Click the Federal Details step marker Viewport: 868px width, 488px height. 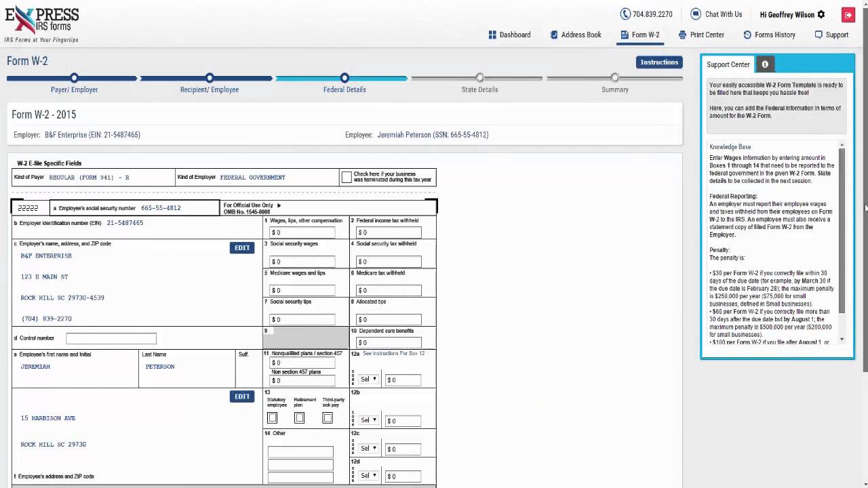click(344, 78)
